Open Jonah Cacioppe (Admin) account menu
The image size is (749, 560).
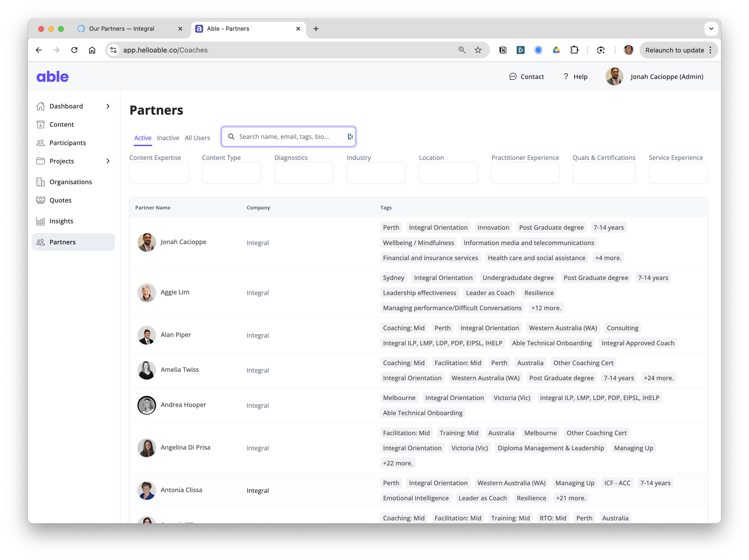[x=655, y=77]
